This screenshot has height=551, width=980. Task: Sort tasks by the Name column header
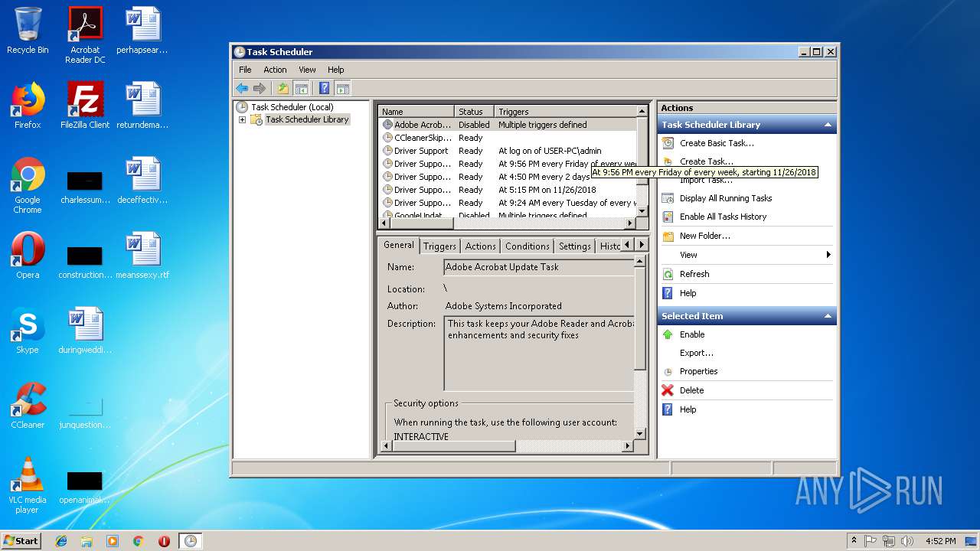[416, 112]
